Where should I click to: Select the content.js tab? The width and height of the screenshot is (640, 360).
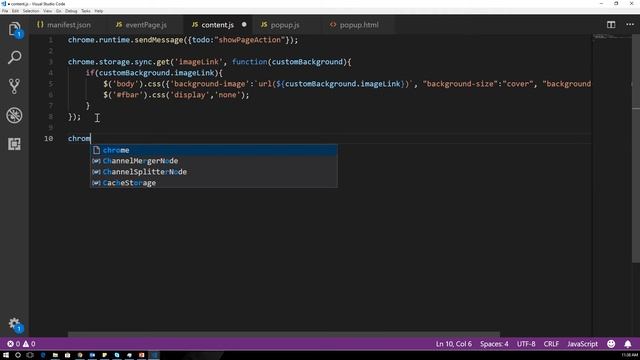point(218,25)
